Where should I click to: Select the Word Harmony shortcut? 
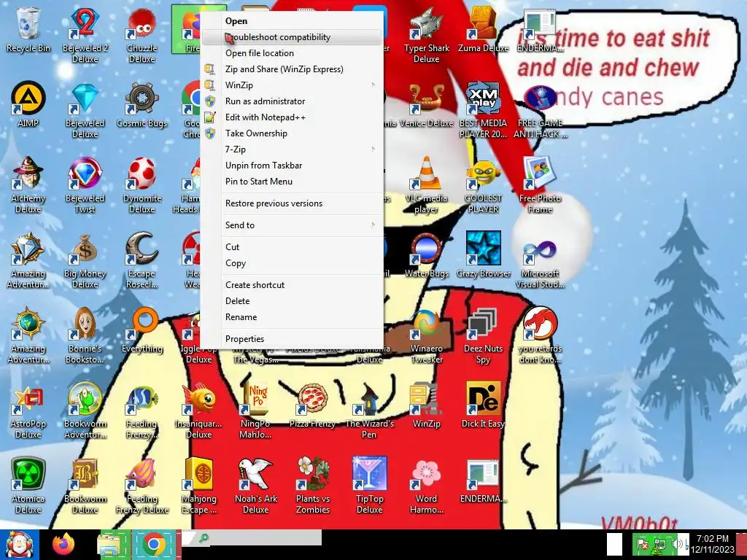426,486
